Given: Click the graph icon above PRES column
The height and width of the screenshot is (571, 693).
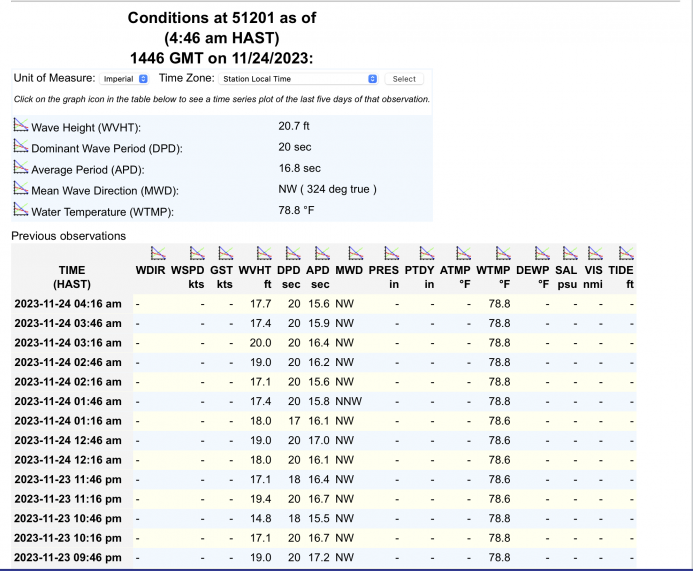Looking at the screenshot, I should click(x=392, y=253).
